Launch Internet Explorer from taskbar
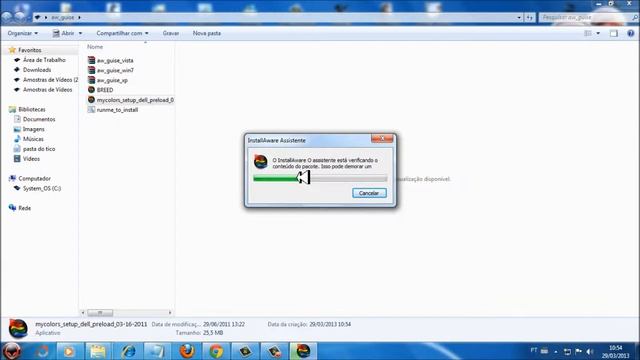640x360 pixels. click(x=128, y=351)
